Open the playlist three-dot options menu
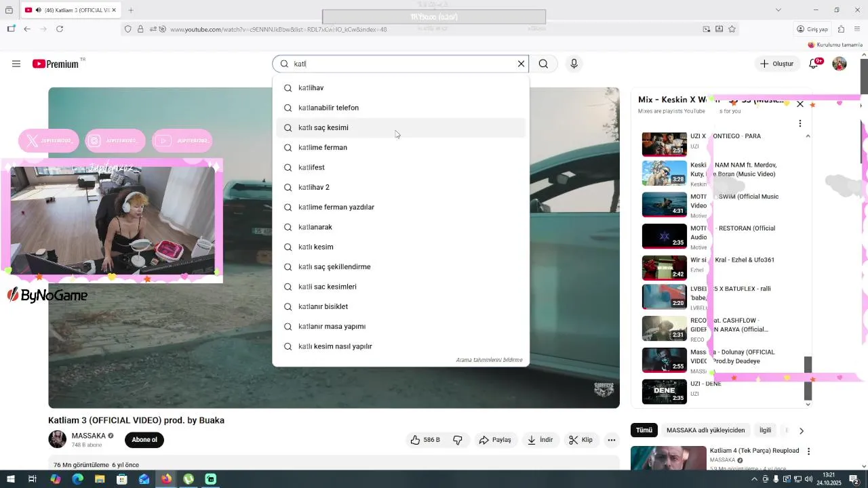Screen dimensions: 868x488 800,123
